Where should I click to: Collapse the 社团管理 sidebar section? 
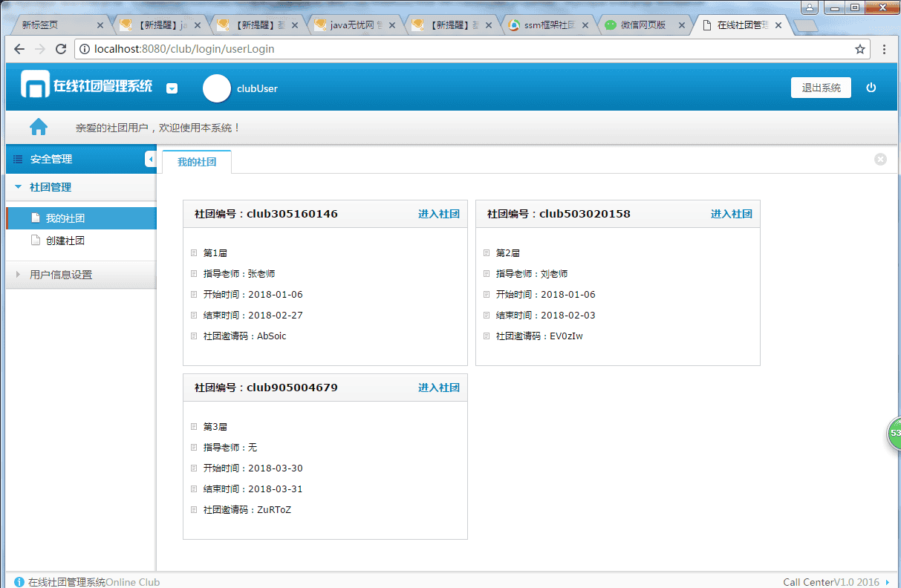click(x=81, y=187)
